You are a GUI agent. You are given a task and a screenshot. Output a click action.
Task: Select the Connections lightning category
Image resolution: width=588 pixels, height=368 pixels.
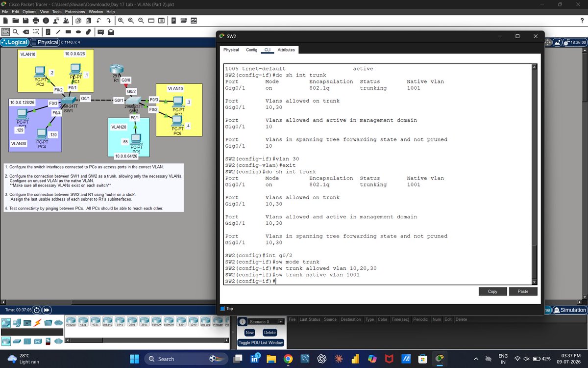37,322
